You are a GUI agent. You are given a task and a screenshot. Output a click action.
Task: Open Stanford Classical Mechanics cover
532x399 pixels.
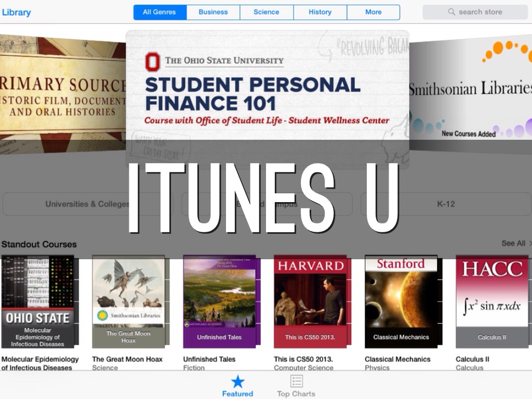[x=401, y=302]
